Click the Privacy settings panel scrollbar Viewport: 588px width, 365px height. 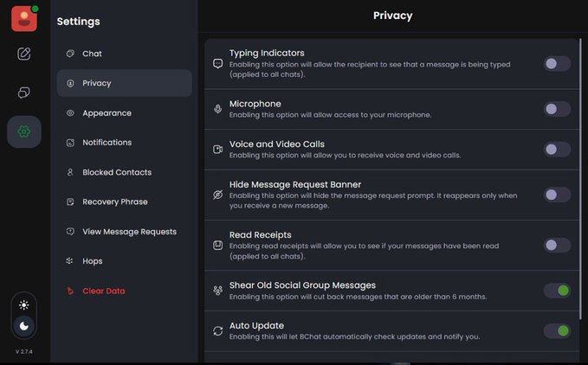tap(581, 179)
